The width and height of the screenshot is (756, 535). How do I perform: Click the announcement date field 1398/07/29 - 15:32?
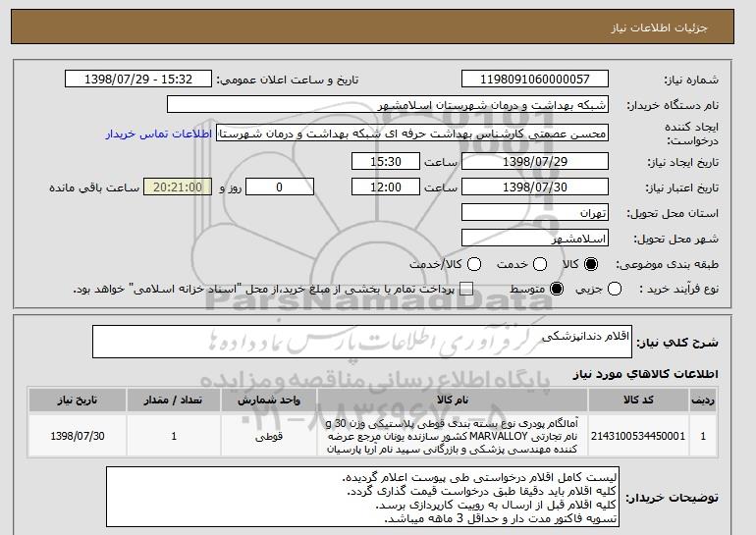pos(138,80)
